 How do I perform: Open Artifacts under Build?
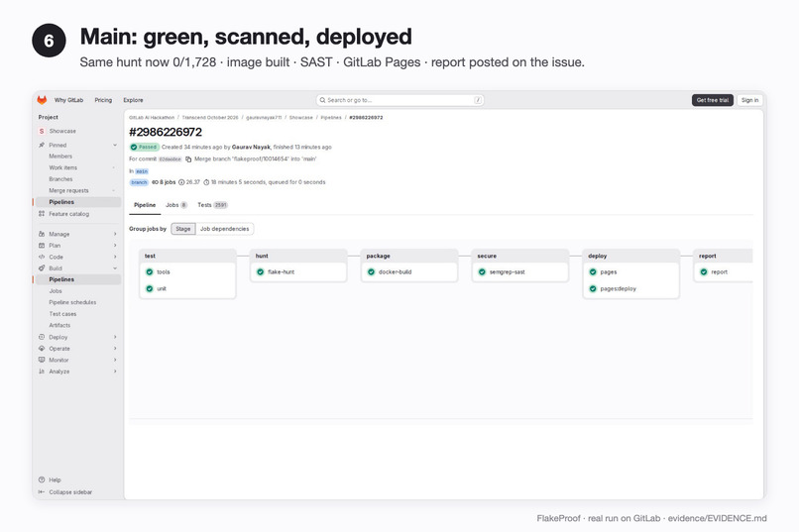pos(59,325)
